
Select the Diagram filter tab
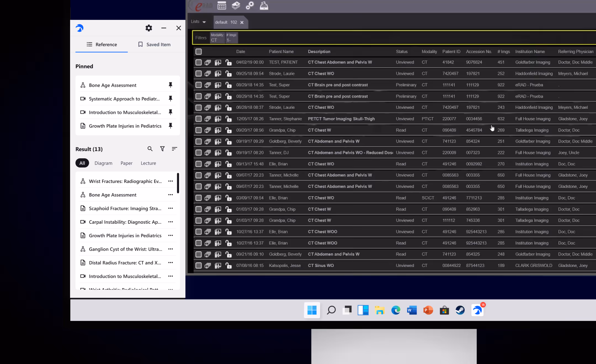coord(103,163)
